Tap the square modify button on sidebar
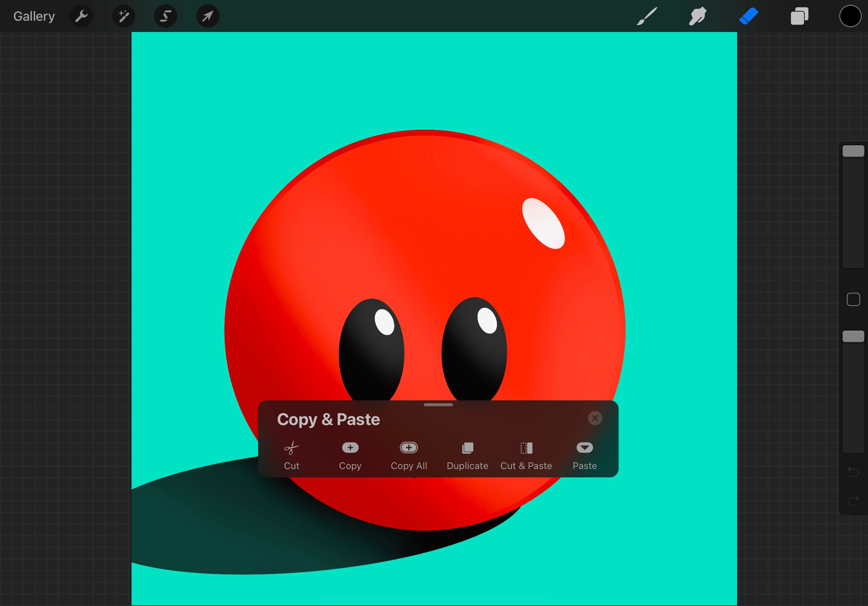The width and height of the screenshot is (868, 606). click(853, 300)
